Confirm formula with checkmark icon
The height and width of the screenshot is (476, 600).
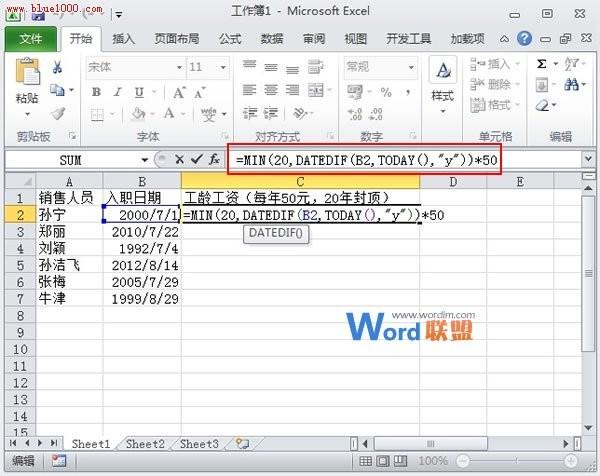pyautogui.click(x=197, y=159)
